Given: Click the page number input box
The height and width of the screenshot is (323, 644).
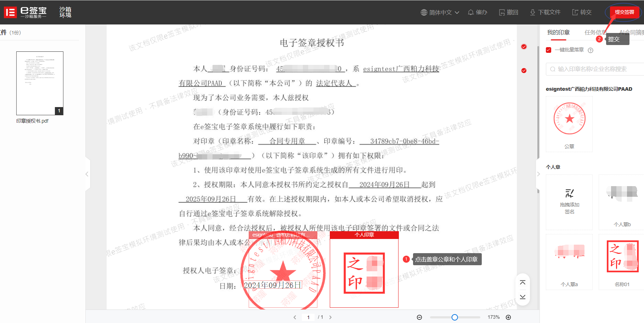Looking at the screenshot, I should (x=308, y=317).
